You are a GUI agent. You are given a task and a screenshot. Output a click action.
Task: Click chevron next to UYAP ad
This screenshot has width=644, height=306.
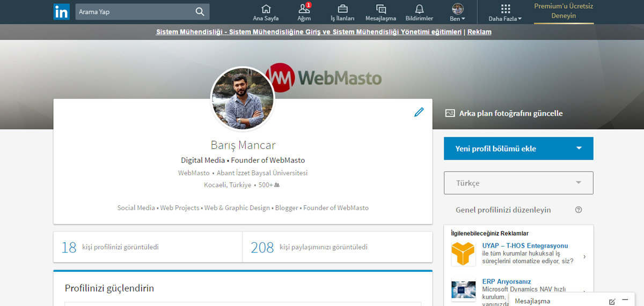tap(584, 257)
